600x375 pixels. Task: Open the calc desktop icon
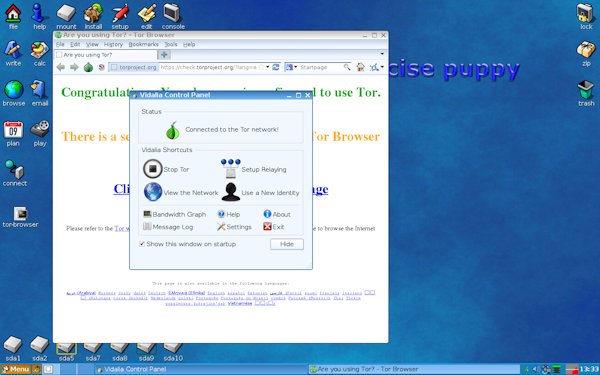pos(39,53)
